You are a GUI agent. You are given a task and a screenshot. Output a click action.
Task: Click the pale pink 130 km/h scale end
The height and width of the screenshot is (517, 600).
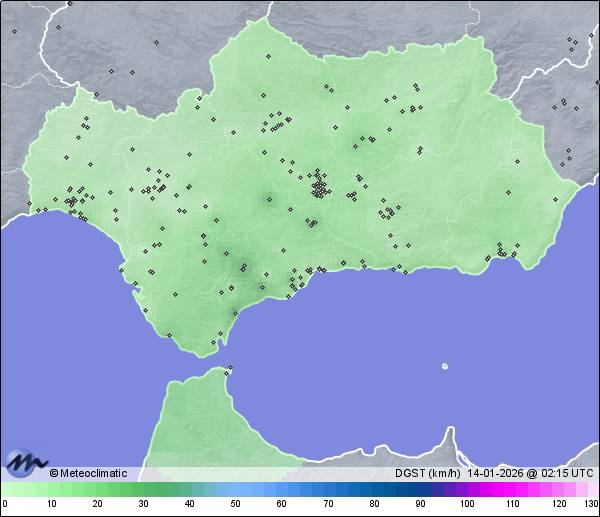(594, 490)
